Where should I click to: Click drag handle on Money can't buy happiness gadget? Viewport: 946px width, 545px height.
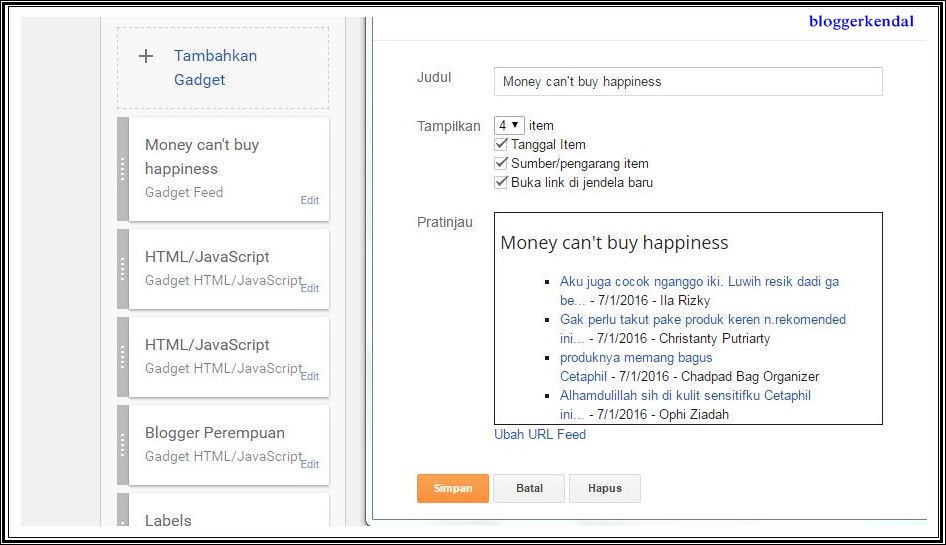(x=123, y=169)
